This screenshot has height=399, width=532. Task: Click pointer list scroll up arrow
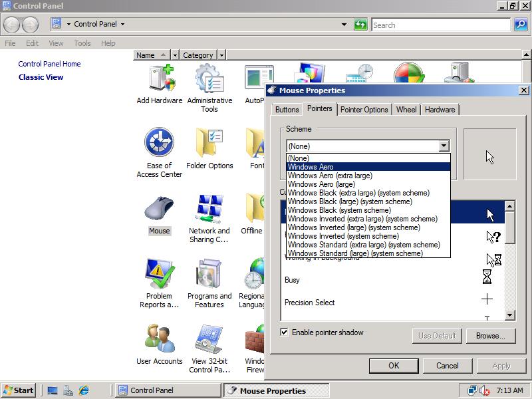tap(509, 206)
